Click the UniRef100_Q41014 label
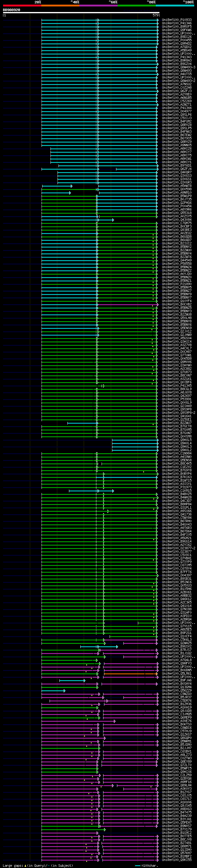 [177, 606]
